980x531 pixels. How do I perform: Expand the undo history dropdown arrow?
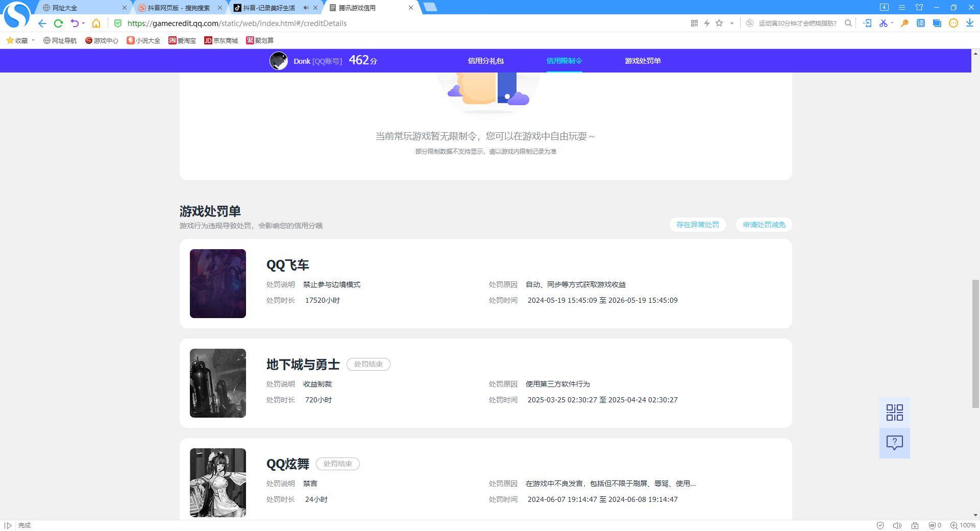click(x=83, y=23)
